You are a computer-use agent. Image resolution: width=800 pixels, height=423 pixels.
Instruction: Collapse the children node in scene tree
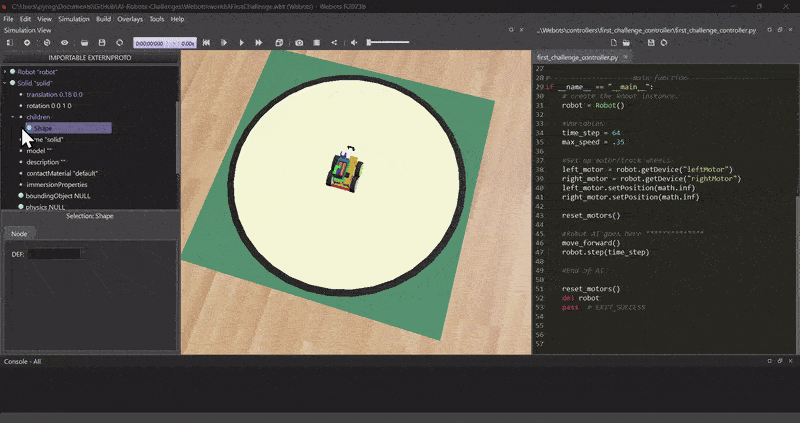[13, 117]
